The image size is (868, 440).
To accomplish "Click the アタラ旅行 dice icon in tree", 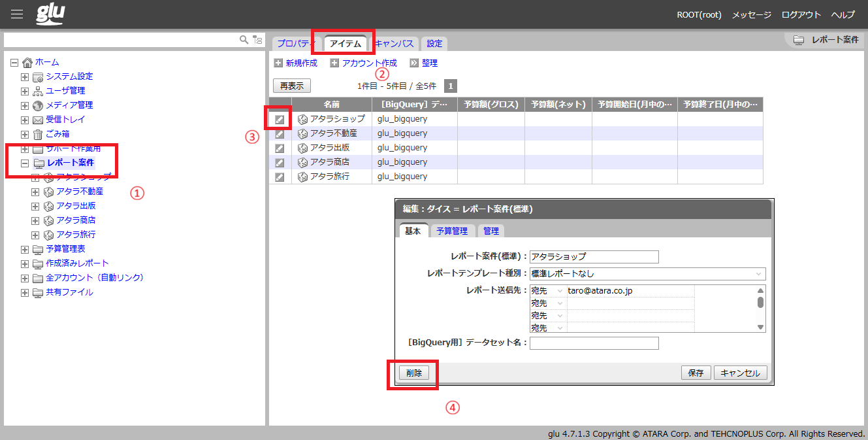I will [x=48, y=235].
